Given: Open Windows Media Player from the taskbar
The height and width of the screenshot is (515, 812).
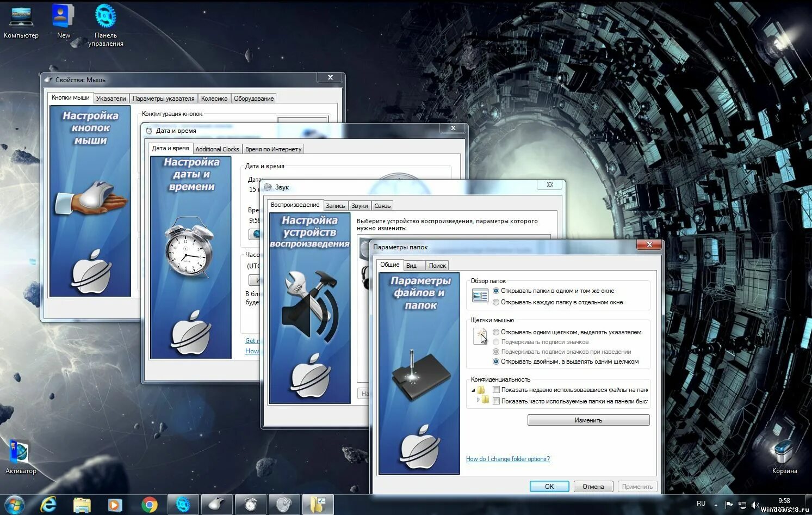Looking at the screenshot, I should 114,505.
